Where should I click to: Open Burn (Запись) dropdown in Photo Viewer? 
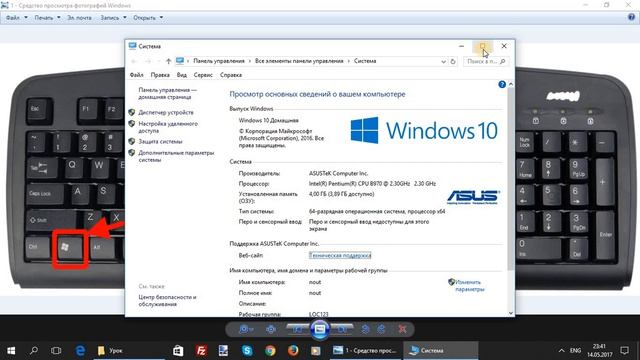click(113, 18)
